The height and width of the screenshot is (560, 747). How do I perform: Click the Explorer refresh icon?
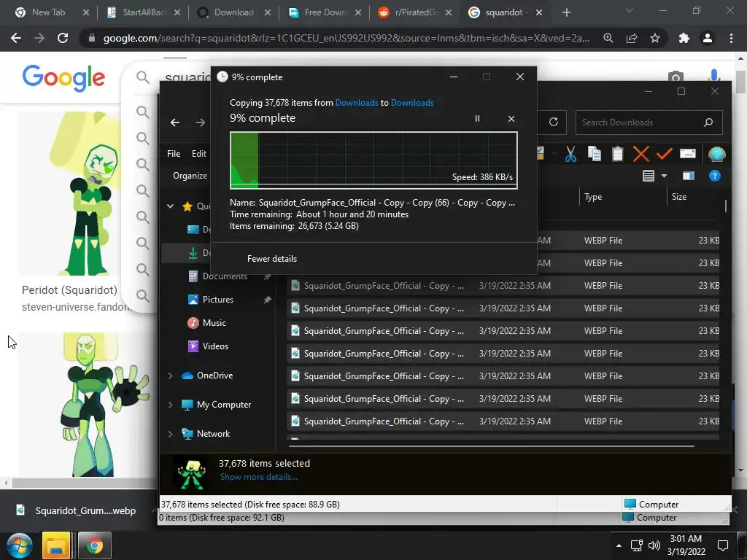(x=553, y=122)
